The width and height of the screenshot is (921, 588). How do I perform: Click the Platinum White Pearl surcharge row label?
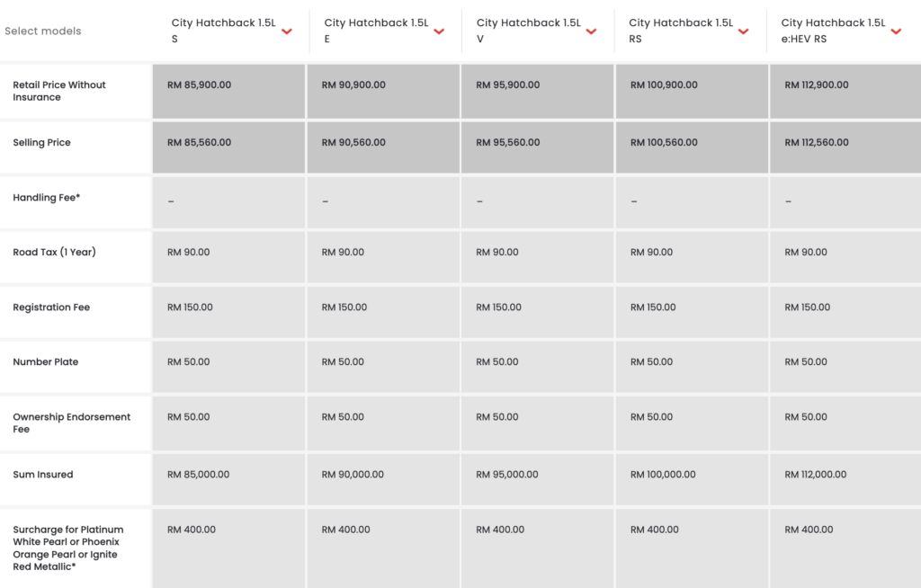68,548
